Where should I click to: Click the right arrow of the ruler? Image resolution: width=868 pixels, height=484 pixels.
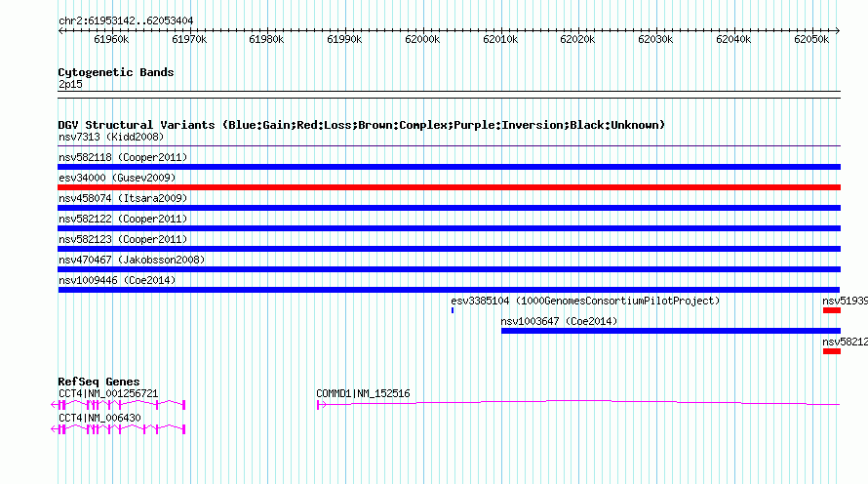click(838, 30)
